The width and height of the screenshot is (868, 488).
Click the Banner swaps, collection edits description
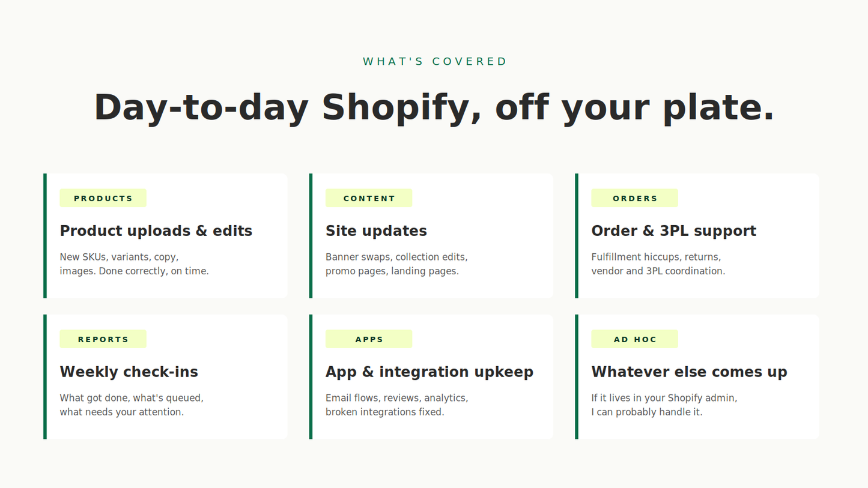coord(396,264)
